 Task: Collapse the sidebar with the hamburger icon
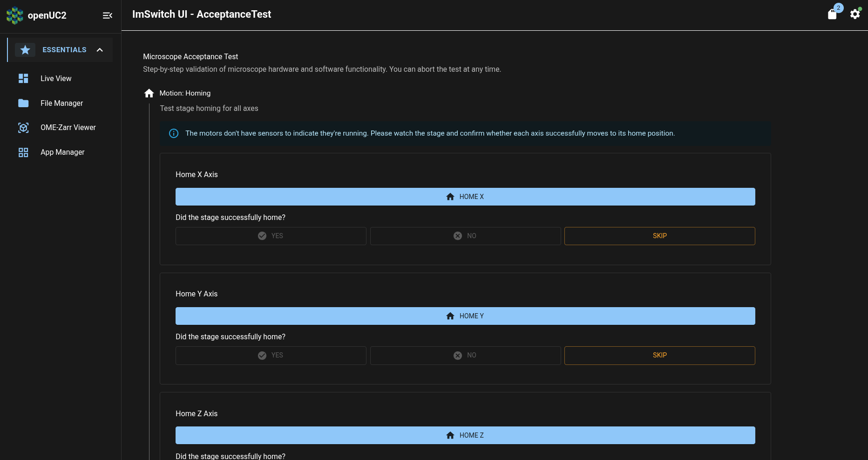108,15
